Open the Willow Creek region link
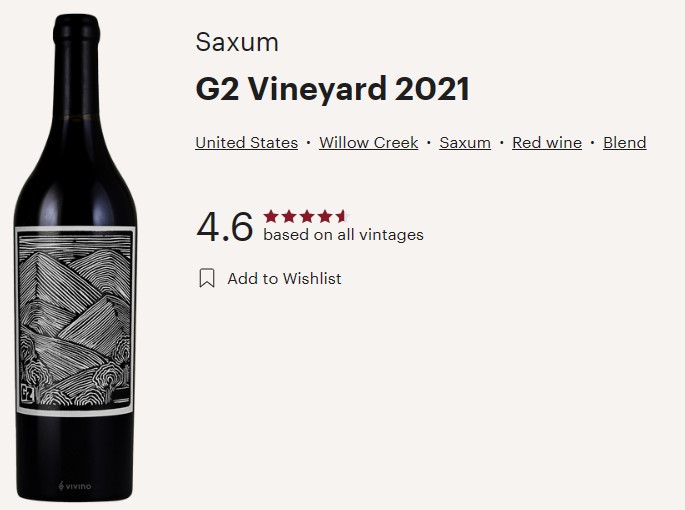Image resolution: width=685 pixels, height=510 pixels. pyautogui.click(x=369, y=142)
